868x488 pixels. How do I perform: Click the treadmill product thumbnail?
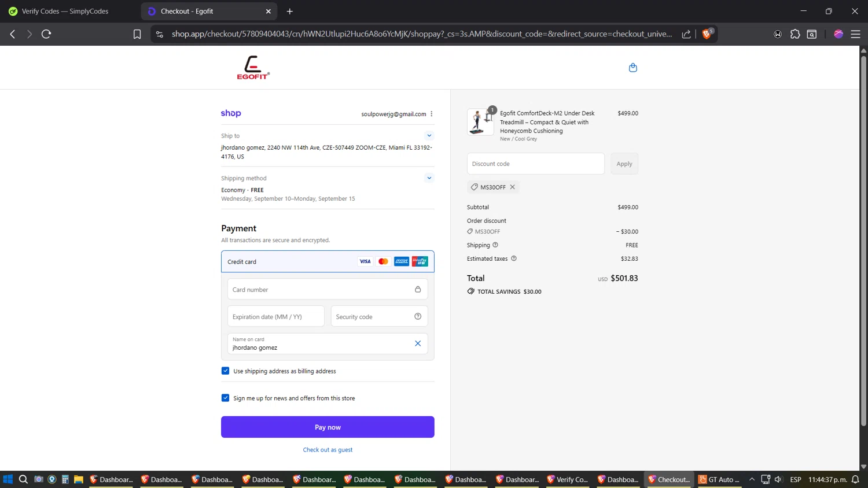tap(481, 121)
